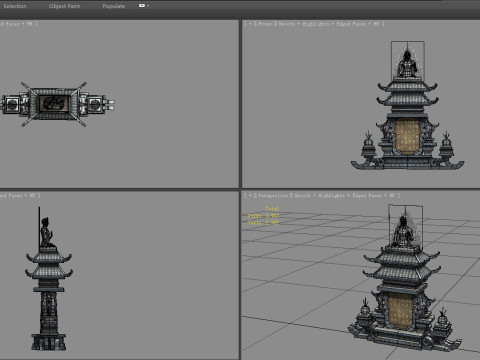Viewport: 480px width, 360px height.
Task: Select the golden panel in the Perspective viewport
Action: (399, 312)
